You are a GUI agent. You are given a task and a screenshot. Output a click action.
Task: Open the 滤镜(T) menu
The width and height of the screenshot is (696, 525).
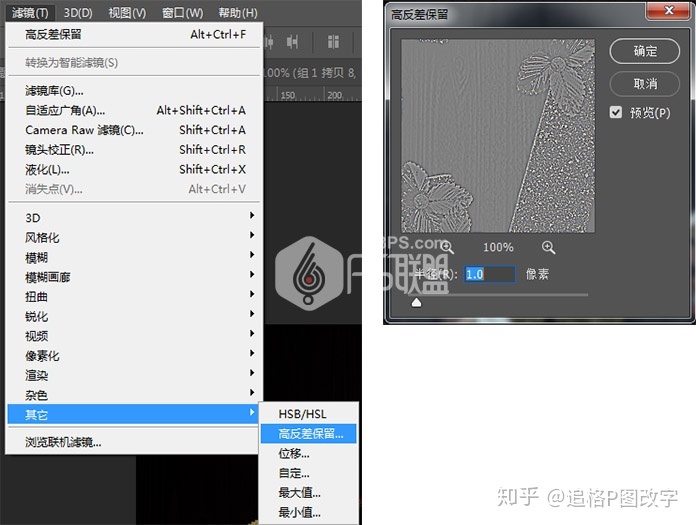coord(30,13)
